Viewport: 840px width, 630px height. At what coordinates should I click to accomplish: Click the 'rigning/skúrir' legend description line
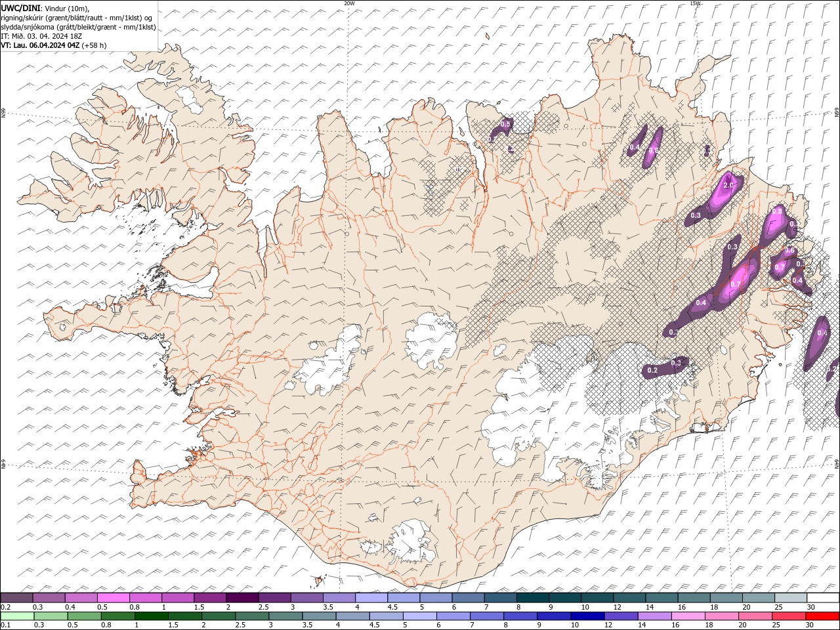coord(76,18)
